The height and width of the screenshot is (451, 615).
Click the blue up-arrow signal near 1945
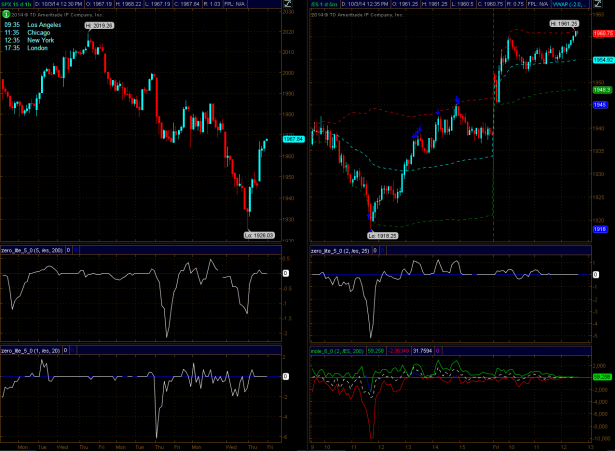[x=458, y=98]
